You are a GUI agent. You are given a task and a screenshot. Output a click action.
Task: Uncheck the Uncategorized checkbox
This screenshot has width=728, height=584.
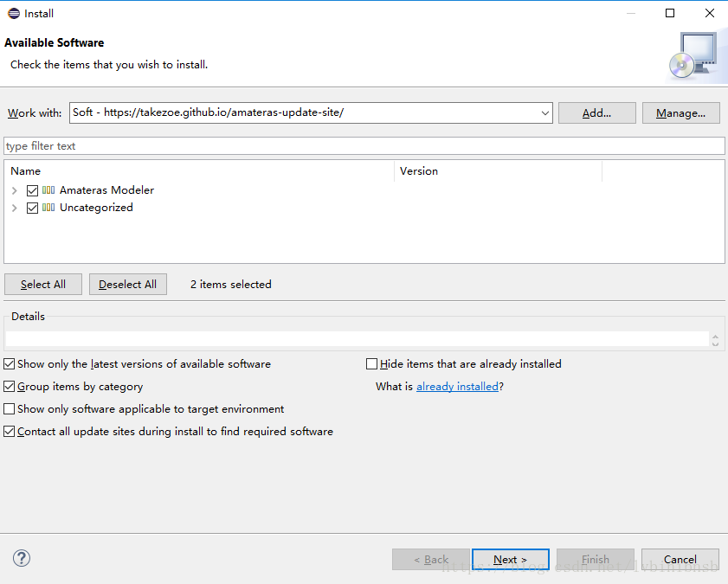(x=33, y=208)
